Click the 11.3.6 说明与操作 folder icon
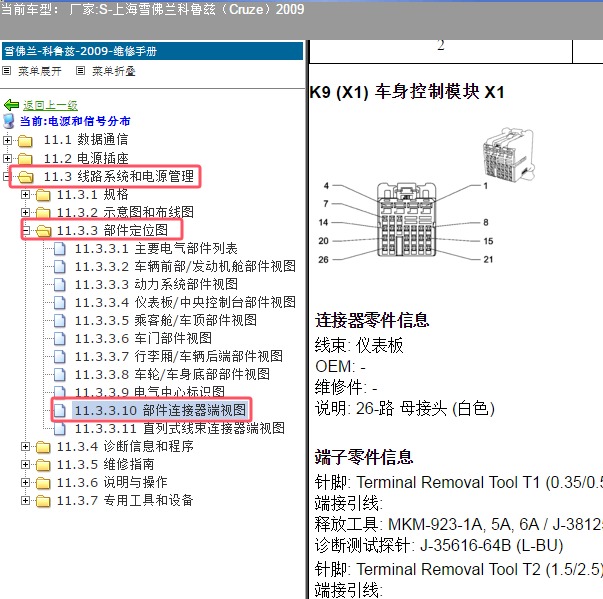603x599 pixels. [43, 483]
